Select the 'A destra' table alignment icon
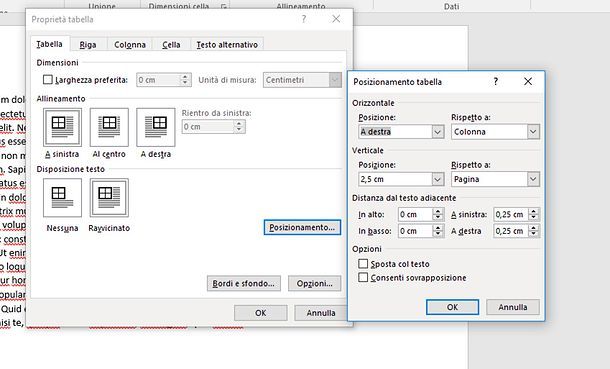 coord(156,127)
